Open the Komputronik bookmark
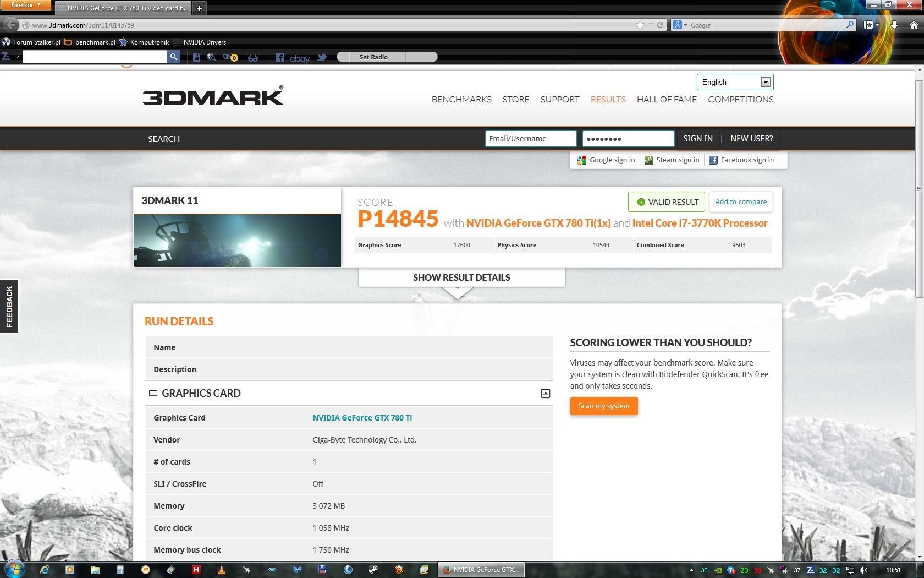This screenshot has height=578, width=924. (144, 42)
